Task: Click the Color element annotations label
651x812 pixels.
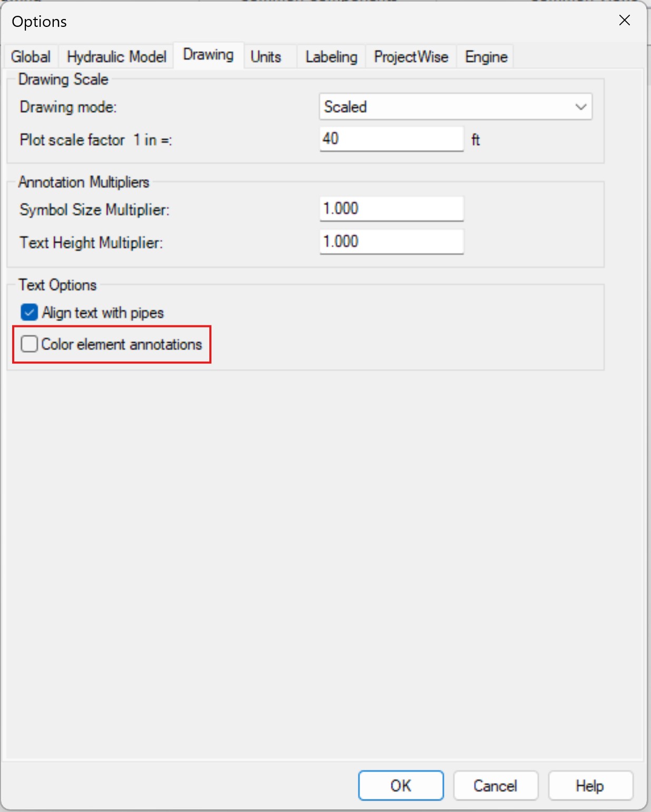Action: coord(122,344)
